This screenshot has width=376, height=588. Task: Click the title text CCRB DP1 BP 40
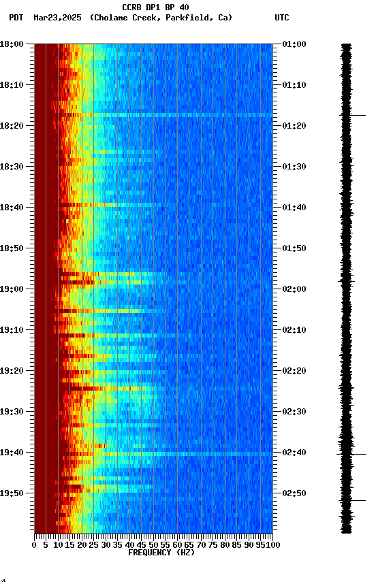(155, 7)
